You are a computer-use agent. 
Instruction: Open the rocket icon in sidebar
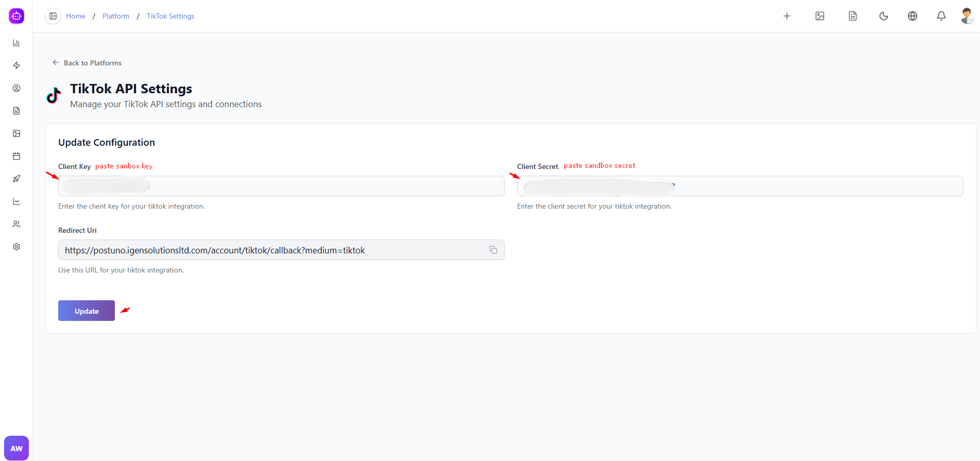[16, 179]
